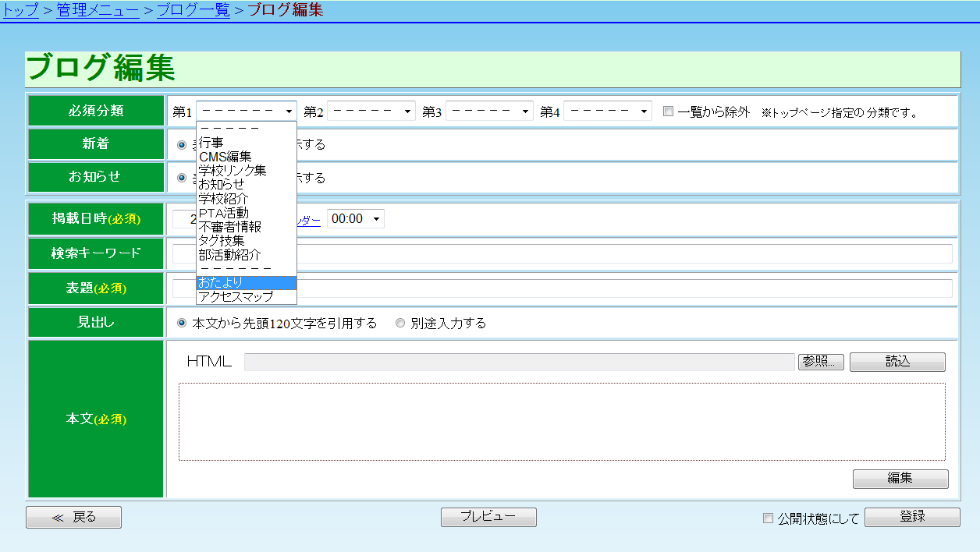Image resolution: width=980 pixels, height=552 pixels.
Task: Open the 第4 category dropdown
Action: pyautogui.click(x=608, y=111)
